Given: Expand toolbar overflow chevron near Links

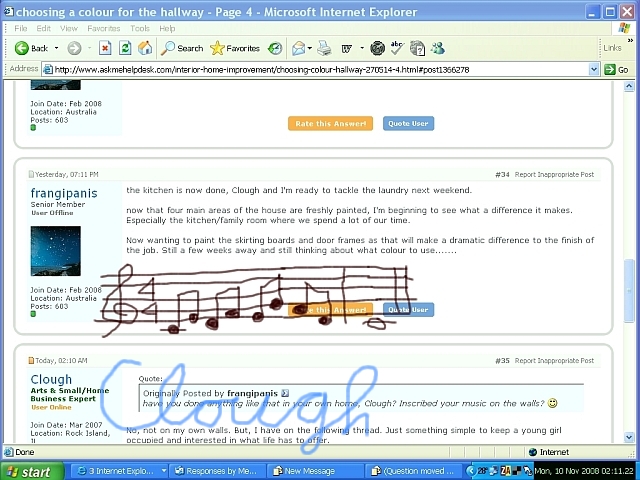Looking at the screenshot, I should pyautogui.click(x=630, y=41).
